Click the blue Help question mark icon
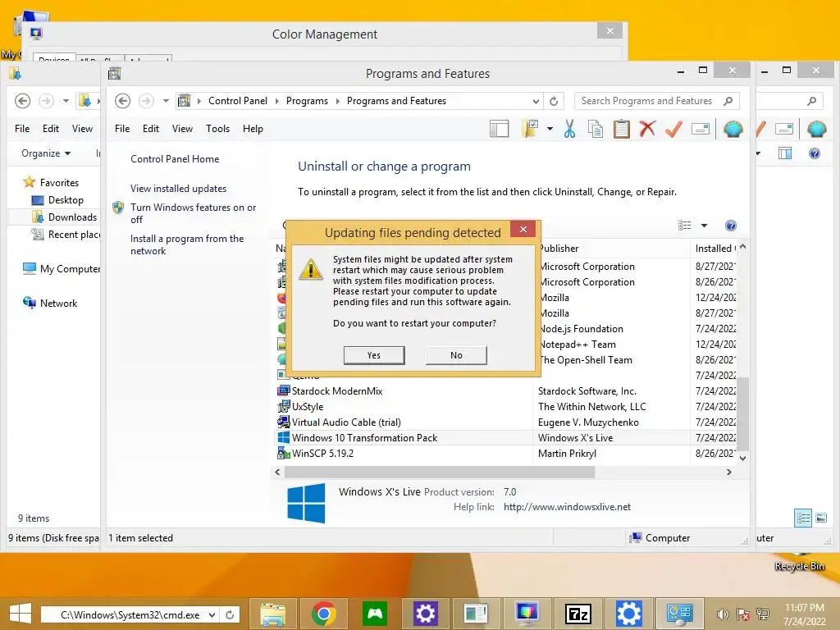840x630 pixels. [730, 226]
